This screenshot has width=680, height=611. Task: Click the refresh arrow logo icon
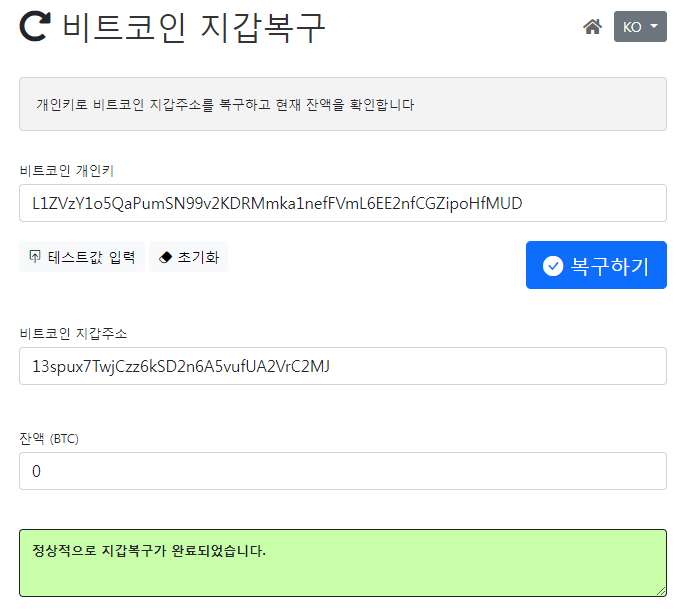tap(35, 27)
